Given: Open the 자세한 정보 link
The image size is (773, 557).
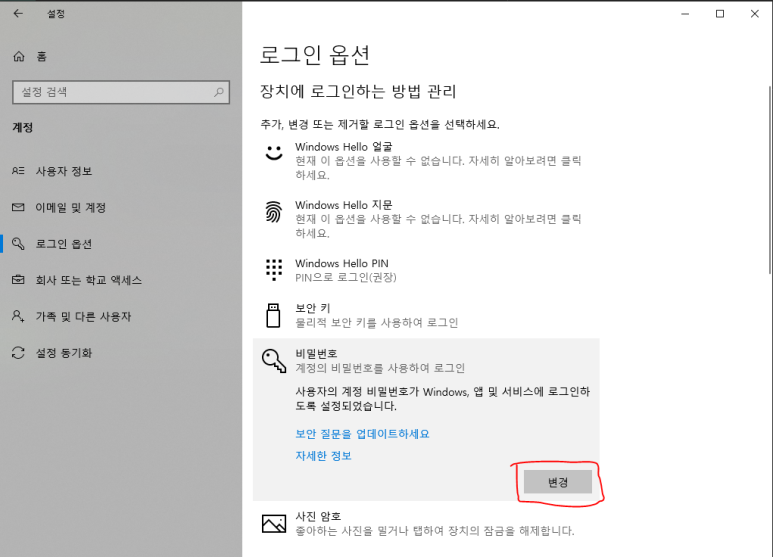Looking at the screenshot, I should coord(323,455).
